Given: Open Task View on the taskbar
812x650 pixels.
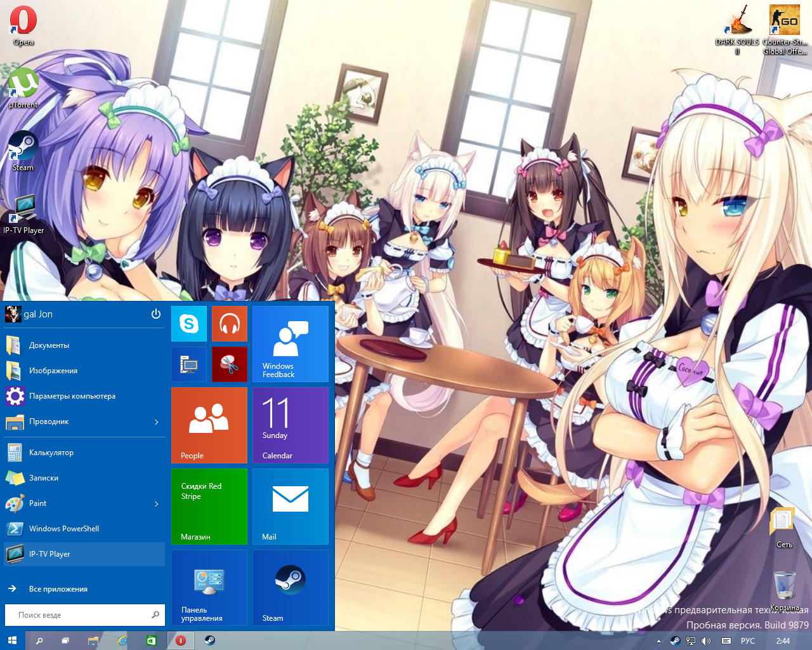Looking at the screenshot, I should coord(65,640).
